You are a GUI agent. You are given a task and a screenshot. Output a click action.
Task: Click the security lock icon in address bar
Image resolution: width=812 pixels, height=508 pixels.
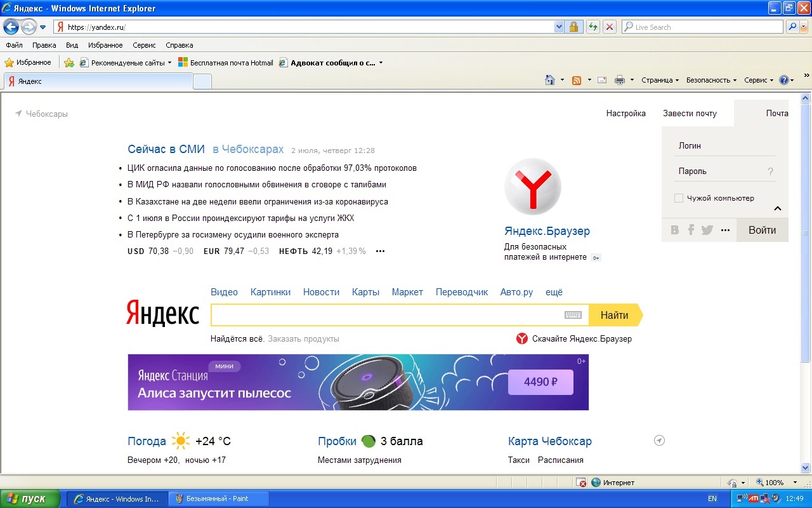(573, 27)
